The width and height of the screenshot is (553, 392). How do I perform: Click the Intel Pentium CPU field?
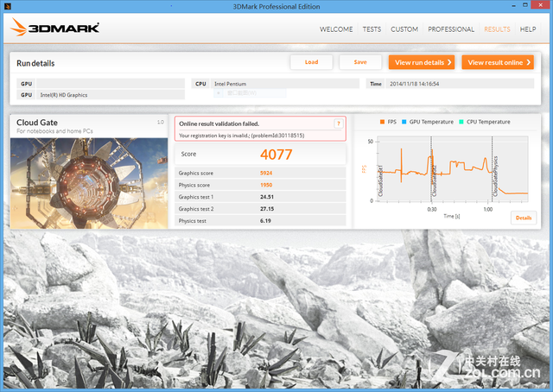tap(285, 84)
